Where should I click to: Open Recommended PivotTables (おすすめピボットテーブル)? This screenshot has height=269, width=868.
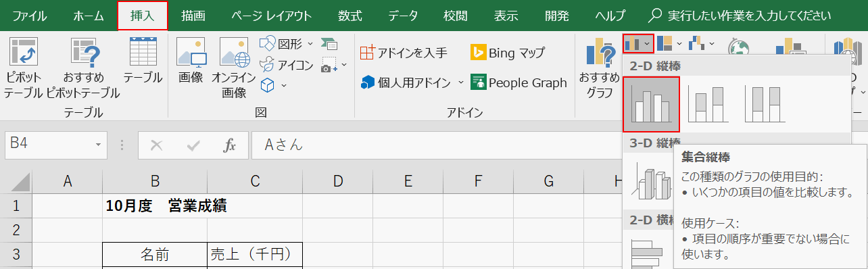[82, 68]
